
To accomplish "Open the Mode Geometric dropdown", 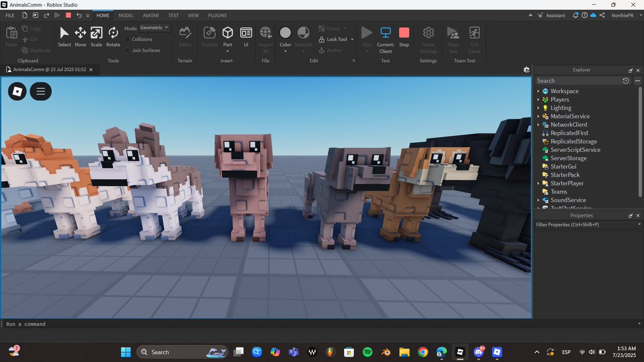I will [x=155, y=27].
